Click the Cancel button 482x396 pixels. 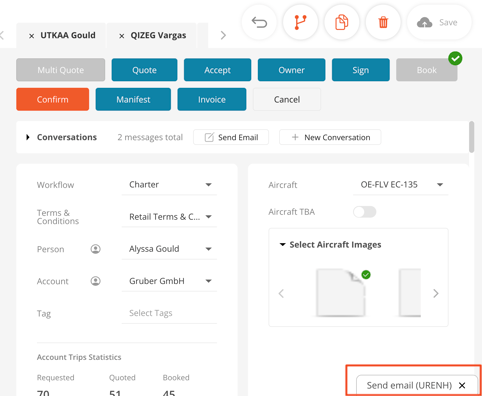point(287,99)
